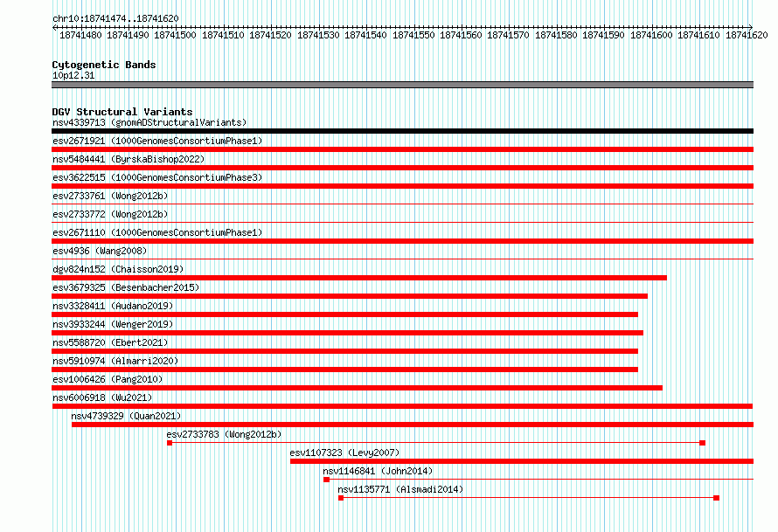
Task: Click the right arrow end of the ruler
Action: point(751,27)
